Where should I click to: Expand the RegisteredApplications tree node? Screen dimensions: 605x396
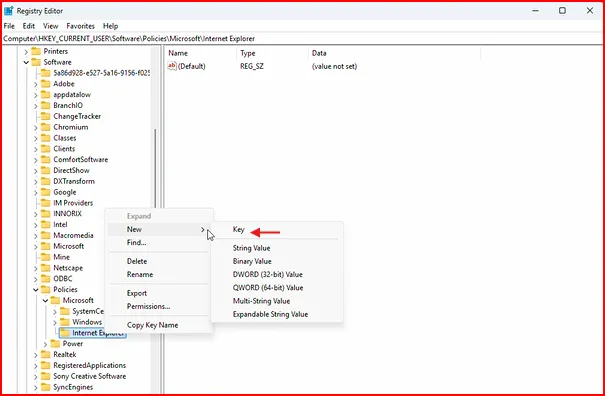click(x=36, y=365)
